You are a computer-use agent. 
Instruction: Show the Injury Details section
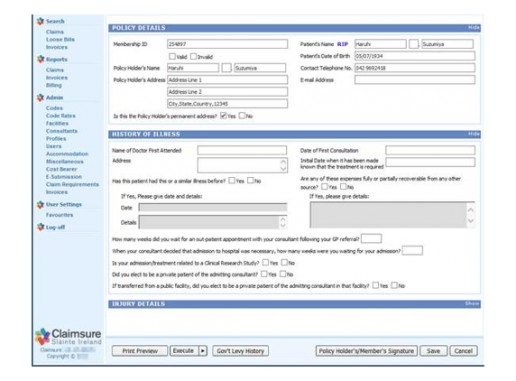click(x=472, y=304)
